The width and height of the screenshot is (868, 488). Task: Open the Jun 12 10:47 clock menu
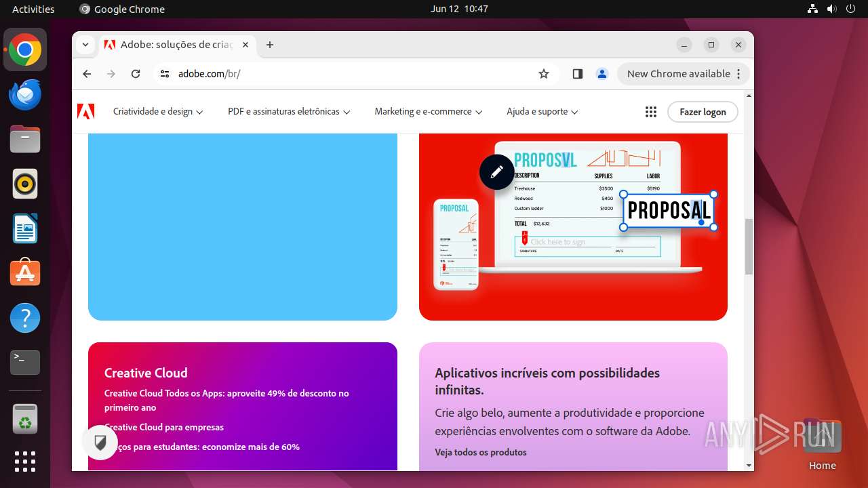tap(459, 9)
